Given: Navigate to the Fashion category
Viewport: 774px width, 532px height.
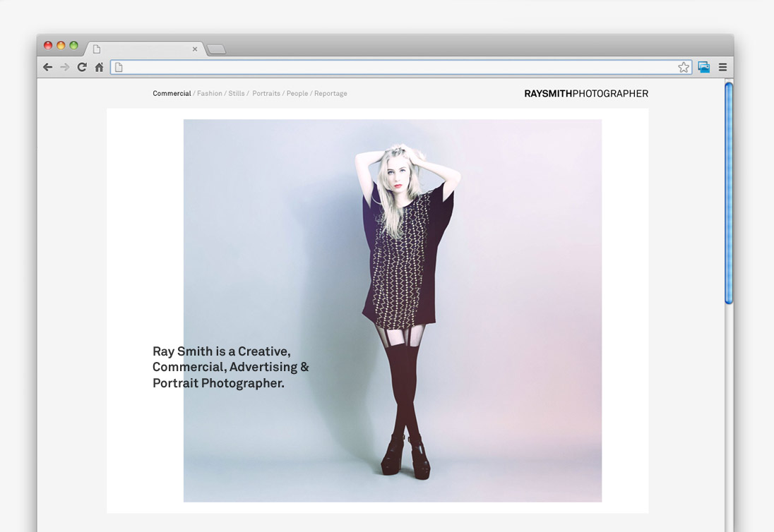Looking at the screenshot, I should [209, 93].
